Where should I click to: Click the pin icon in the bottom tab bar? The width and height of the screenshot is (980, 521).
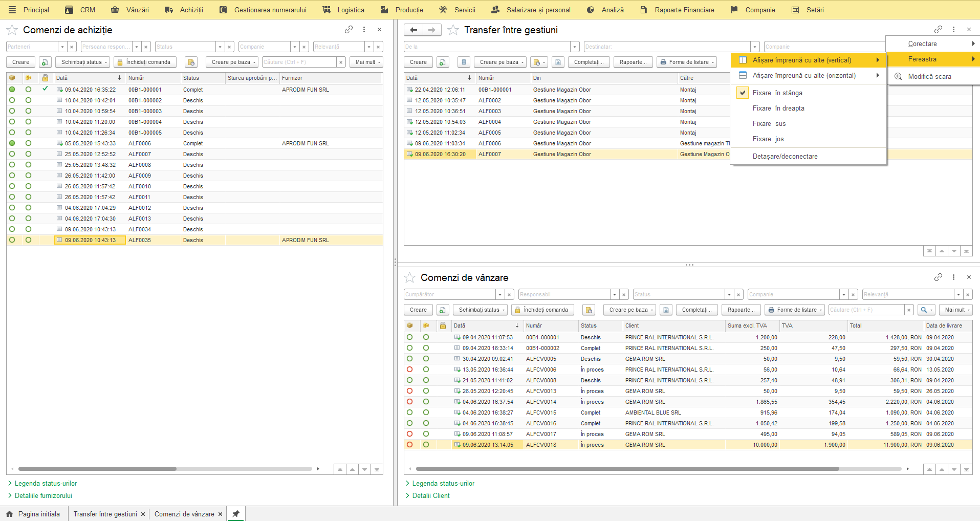[236, 514]
